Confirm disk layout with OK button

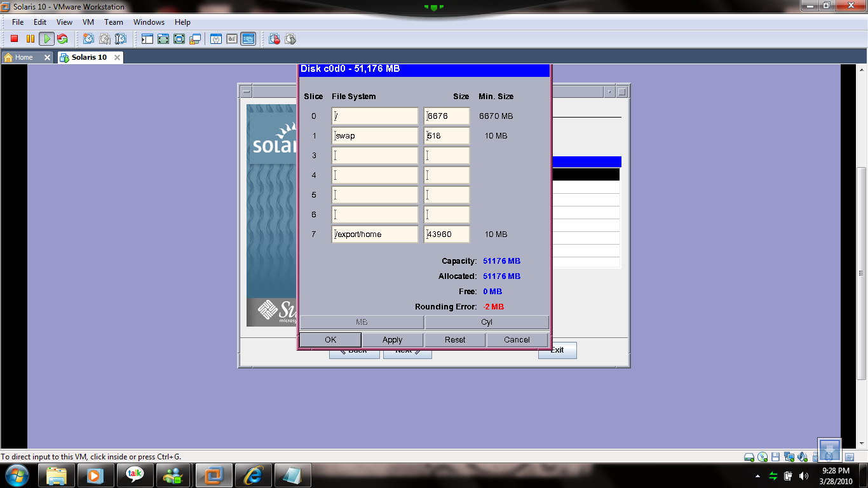click(x=330, y=340)
